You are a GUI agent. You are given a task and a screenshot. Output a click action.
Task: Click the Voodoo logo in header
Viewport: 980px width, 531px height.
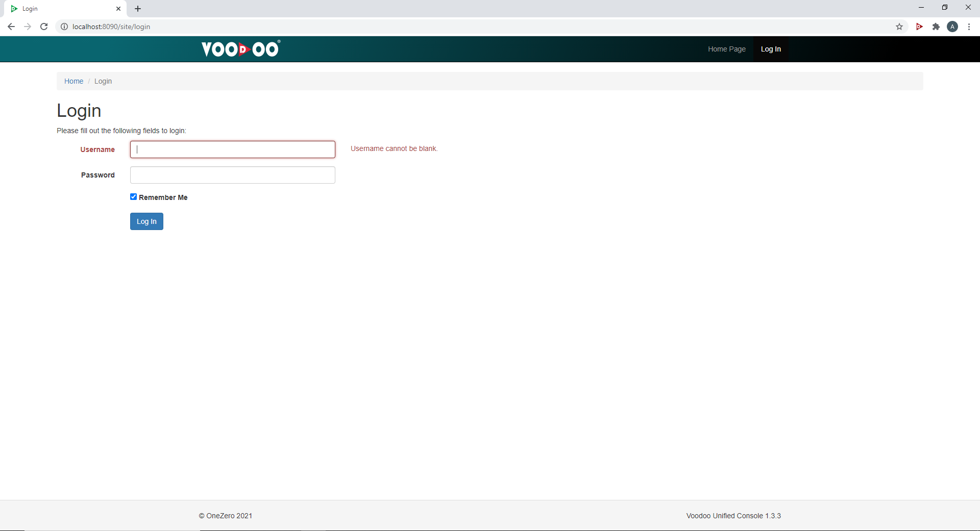tap(240, 49)
